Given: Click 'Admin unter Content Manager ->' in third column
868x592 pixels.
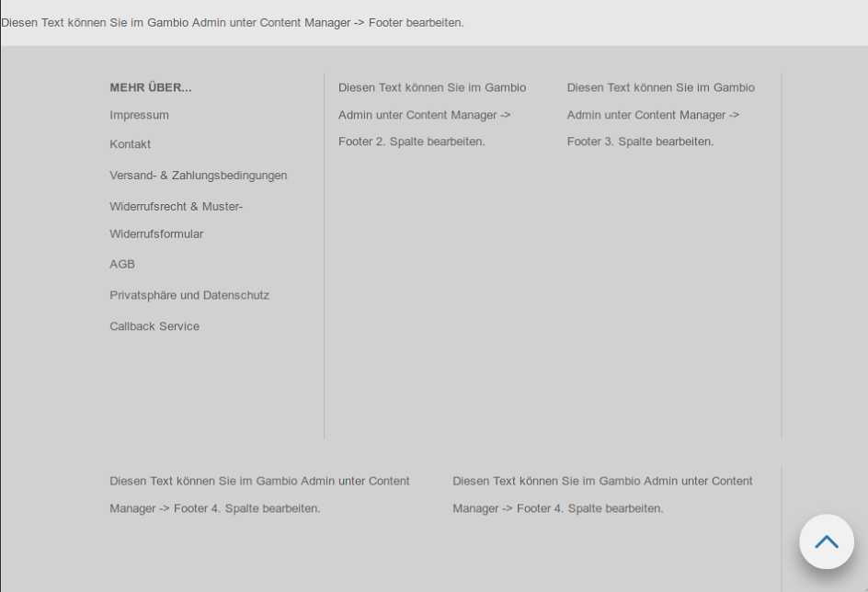Looking at the screenshot, I should (x=653, y=115).
